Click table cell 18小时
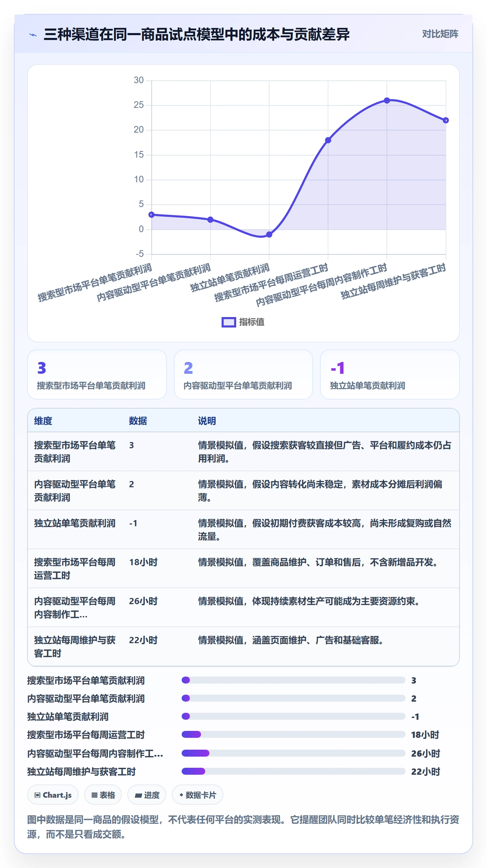This screenshot has height=868, width=487. click(x=143, y=562)
